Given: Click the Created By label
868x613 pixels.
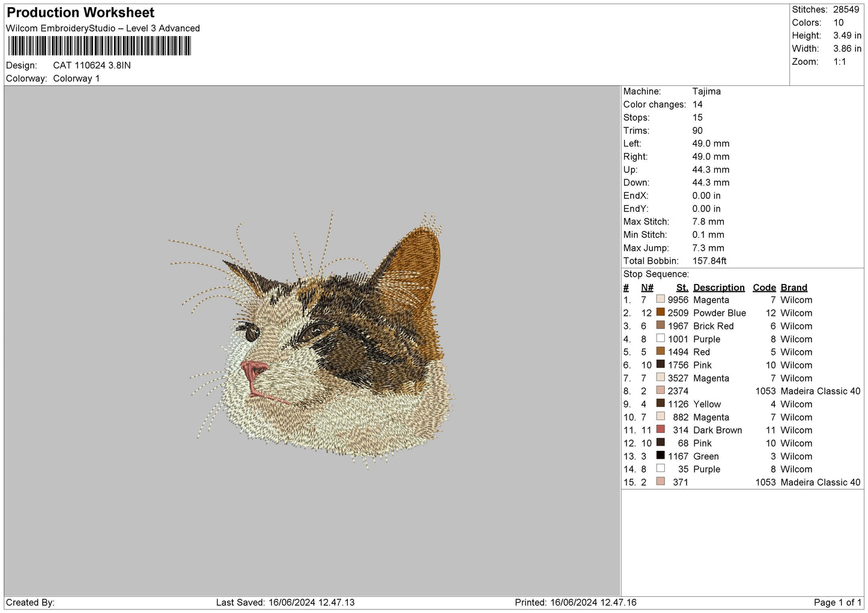Looking at the screenshot, I should tap(30, 602).
